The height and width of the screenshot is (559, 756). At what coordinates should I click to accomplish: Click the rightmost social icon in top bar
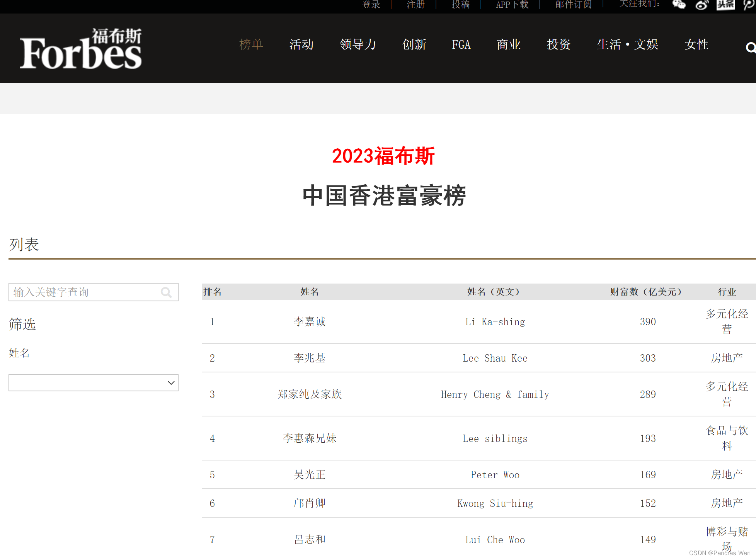pyautogui.click(x=749, y=5)
